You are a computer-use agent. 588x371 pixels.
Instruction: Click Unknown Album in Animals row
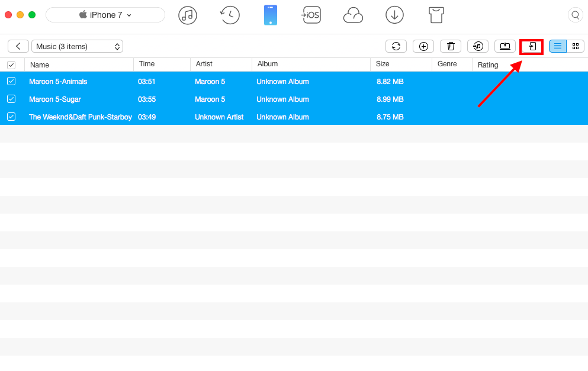(x=283, y=81)
